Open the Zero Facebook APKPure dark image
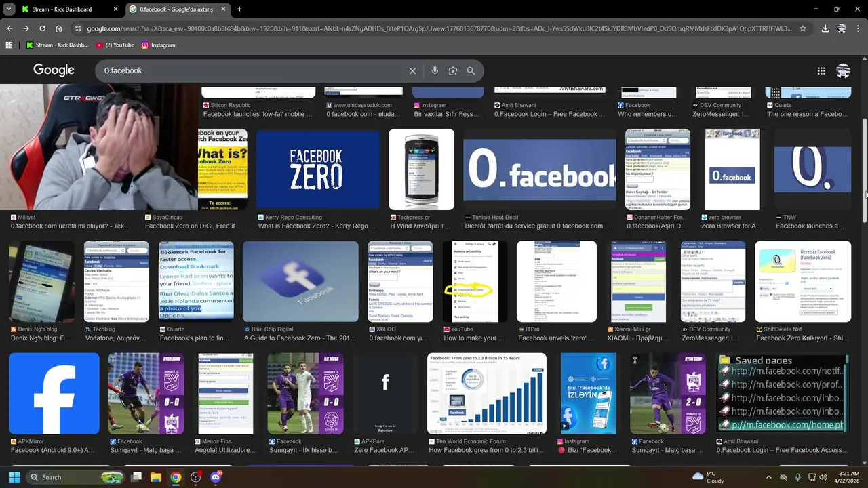This screenshot has width=868, height=488. (x=385, y=394)
